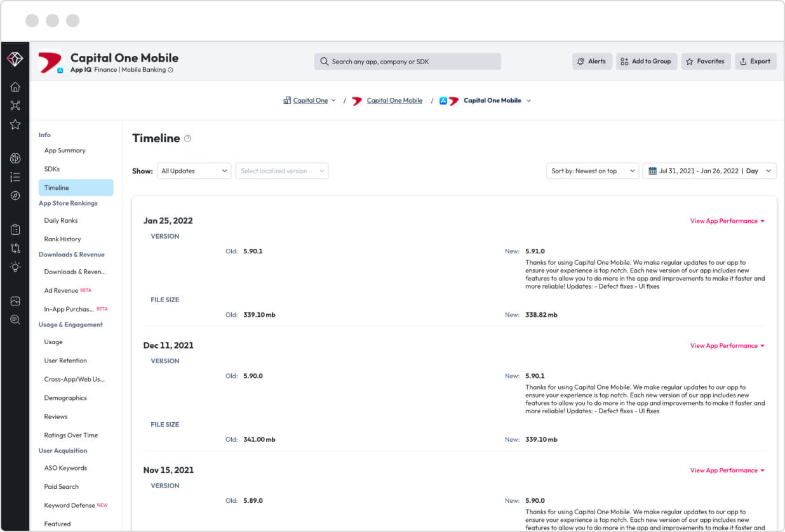Open the compass explore icon in the sidebar
This screenshot has width=785, height=532.
(x=15, y=196)
